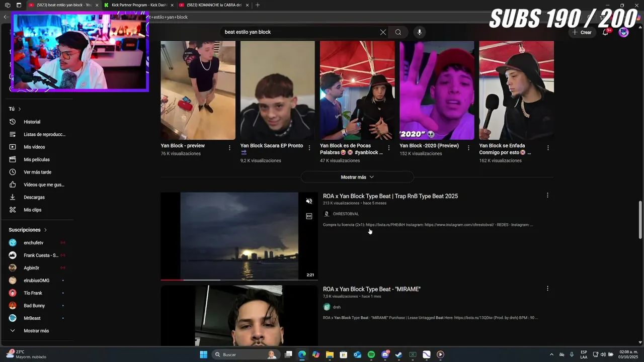Open YouTube notifications bell
Viewport: 644px width, 362px height.
click(x=606, y=32)
